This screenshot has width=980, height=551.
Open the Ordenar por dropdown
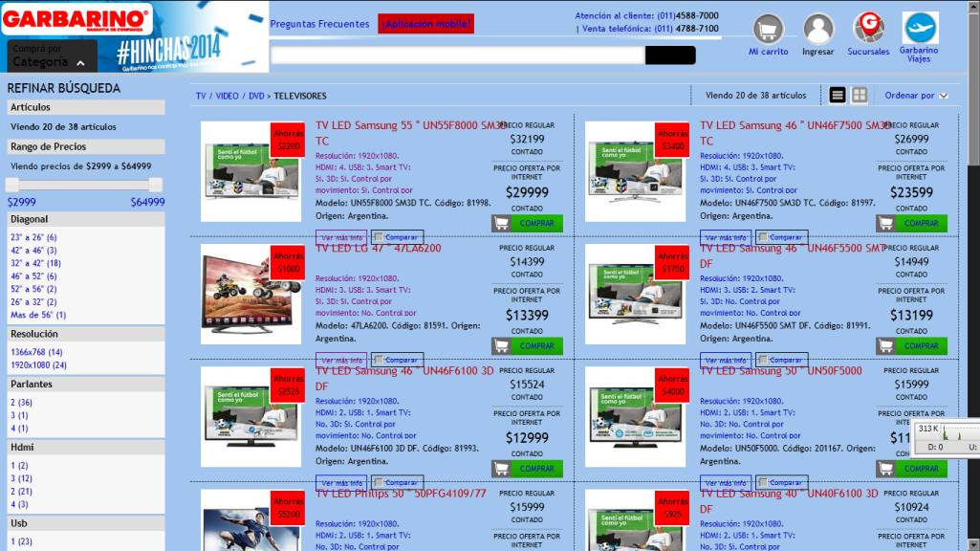tap(916, 96)
